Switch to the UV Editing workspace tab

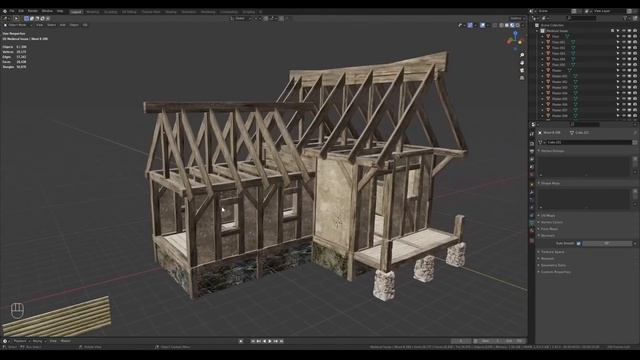(129, 12)
